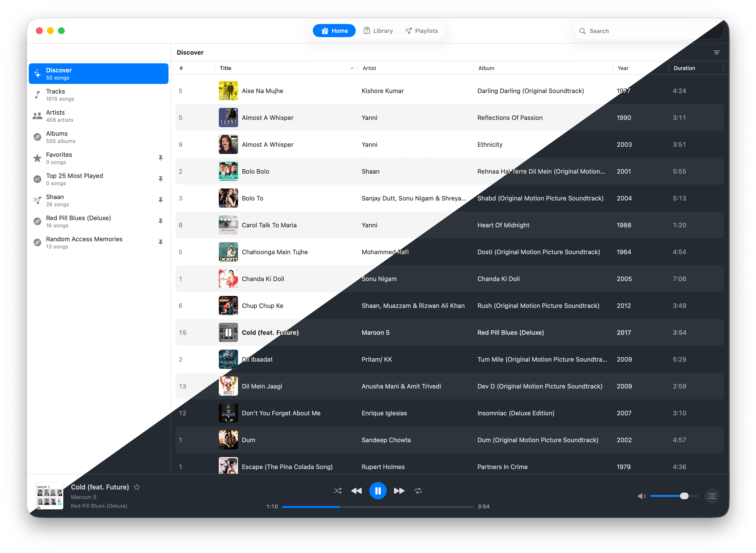Switch to the Library tab
The height and width of the screenshot is (553, 756).
(378, 31)
